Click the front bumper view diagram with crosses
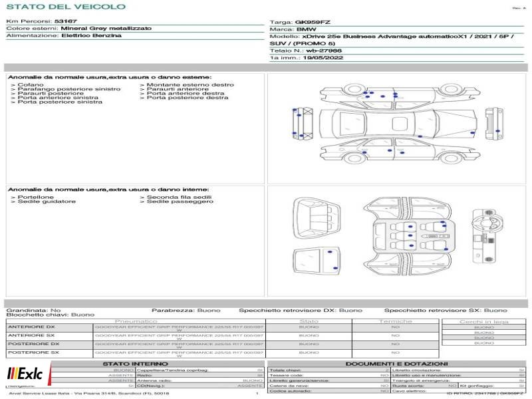Image resolution: width=532 pixels, height=399 pixels. (x=303, y=123)
